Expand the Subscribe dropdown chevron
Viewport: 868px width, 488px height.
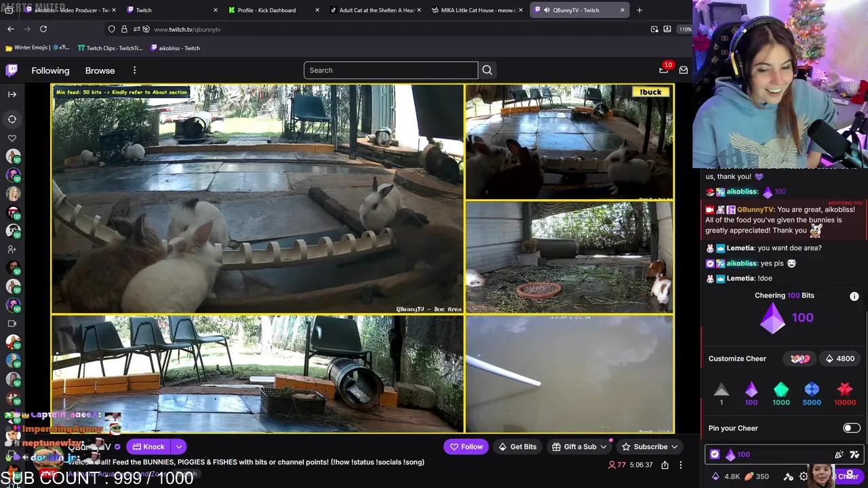[674, 447]
